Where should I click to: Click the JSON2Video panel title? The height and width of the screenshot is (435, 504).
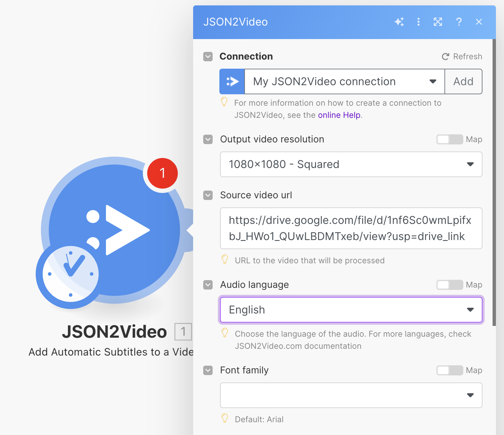click(236, 22)
